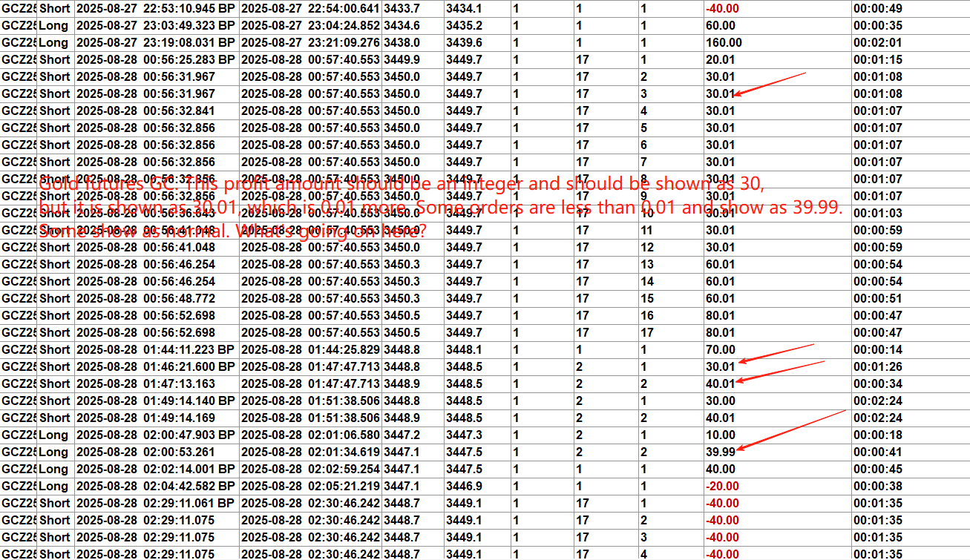Select entry time 22:53:10.945 cell
Image resolution: width=970 pixels, height=560 pixels.
pyautogui.click(x=157, y=8)
